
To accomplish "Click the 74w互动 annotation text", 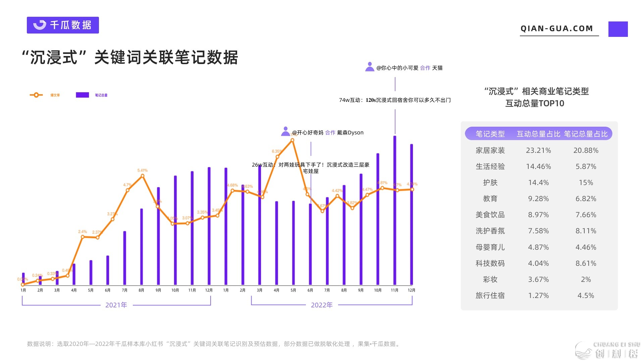I will pyautogui.click(x=395, y=100).
